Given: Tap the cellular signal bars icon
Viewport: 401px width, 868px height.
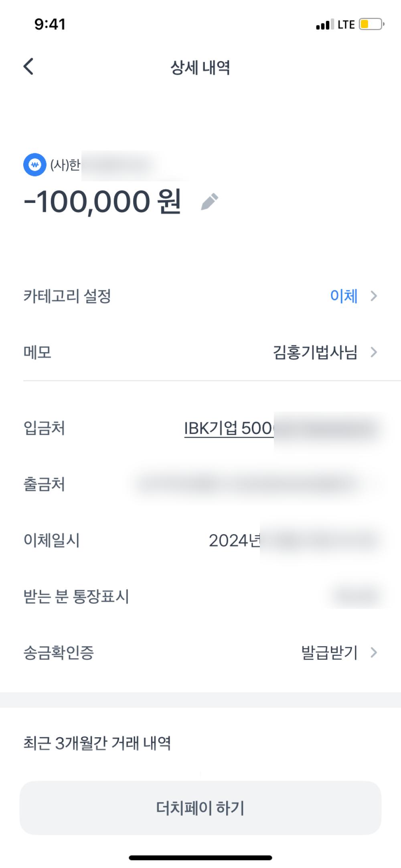Looking at the screenshot, I should click(324, 25).
